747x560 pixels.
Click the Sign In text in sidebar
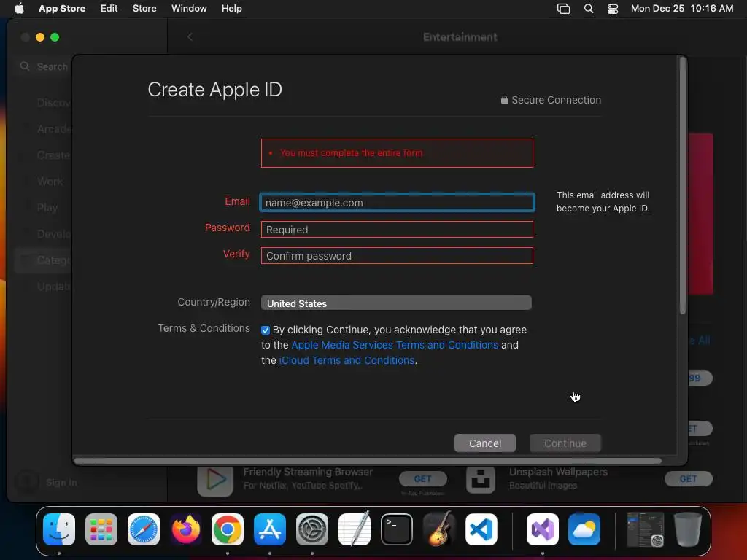pyautogui.click(x=61, y=483)
